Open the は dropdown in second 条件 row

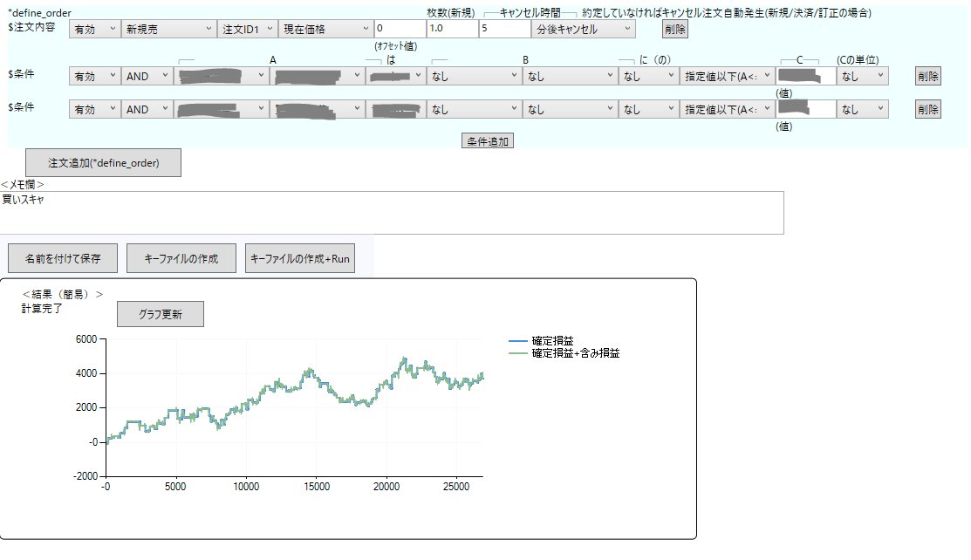[395, 109]
